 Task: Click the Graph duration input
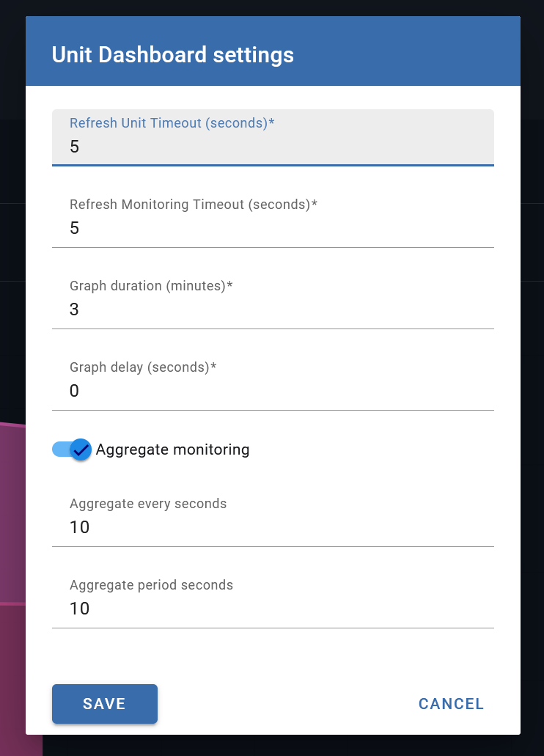(271, 309)
